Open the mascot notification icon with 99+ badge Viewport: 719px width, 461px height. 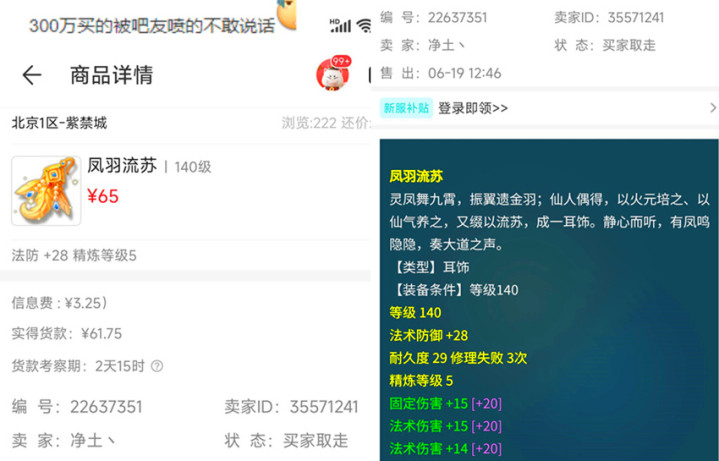click(334, 73)
